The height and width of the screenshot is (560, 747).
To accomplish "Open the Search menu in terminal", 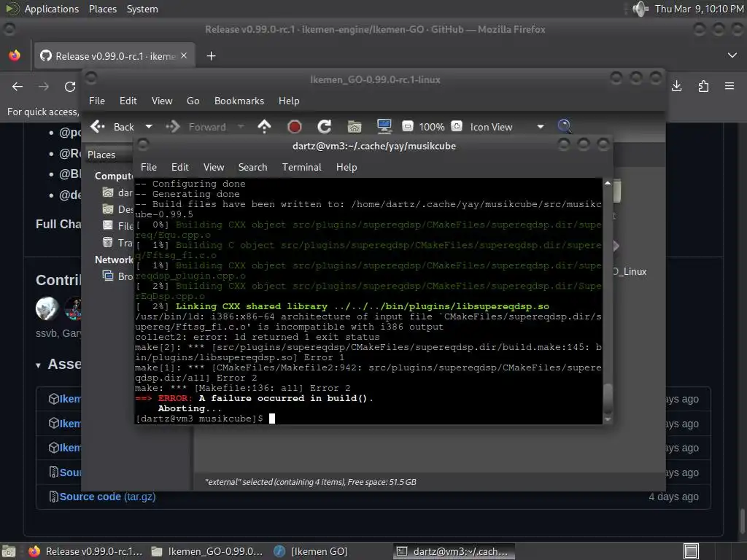I will tap(252, 167).
